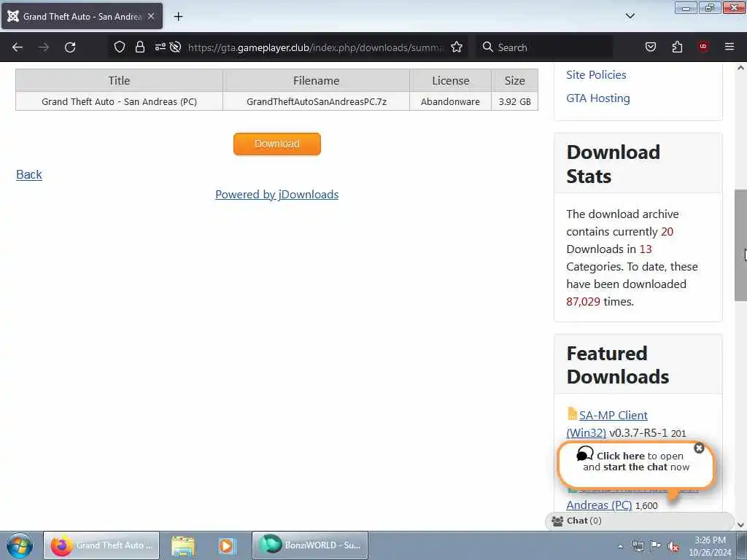Open Windows Media Player taskbar icon
The height and width of the screenshot is (560, 747).
coord(226,545)
